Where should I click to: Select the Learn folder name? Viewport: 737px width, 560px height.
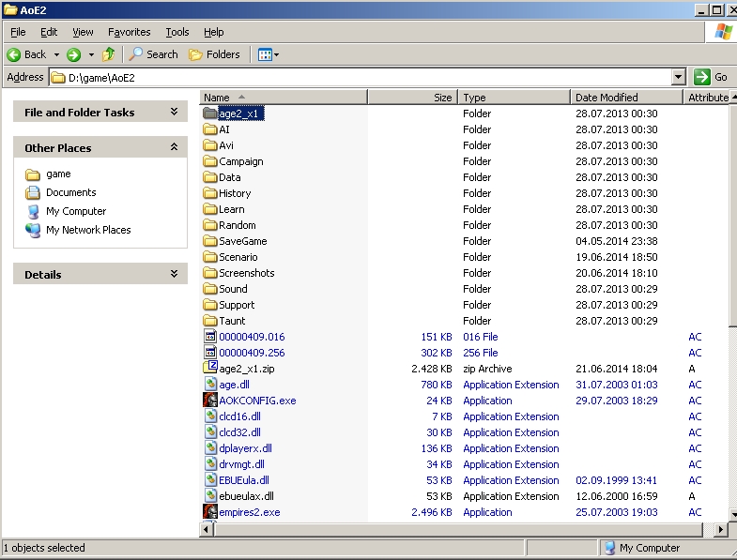pyautogui.click(x=232, y=209)
